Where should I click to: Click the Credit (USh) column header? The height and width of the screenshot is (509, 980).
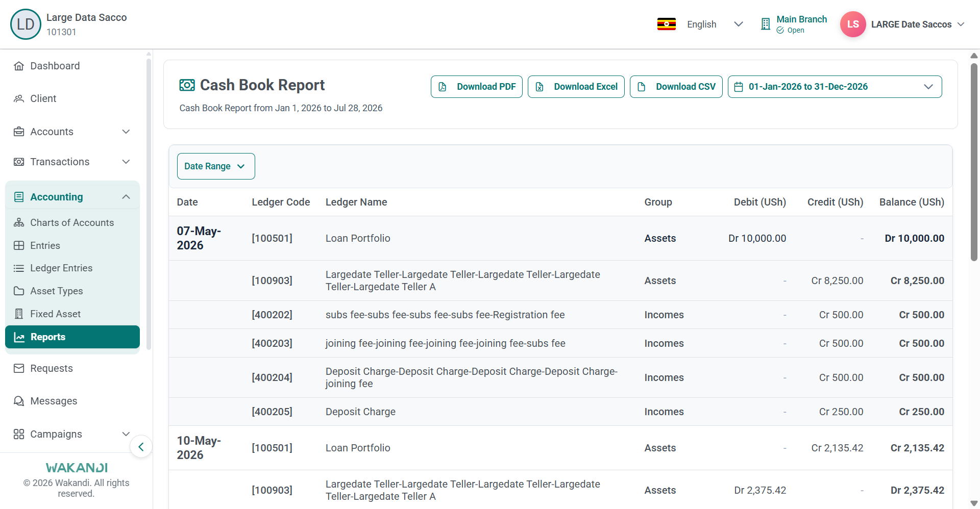(x=835, y=202)
